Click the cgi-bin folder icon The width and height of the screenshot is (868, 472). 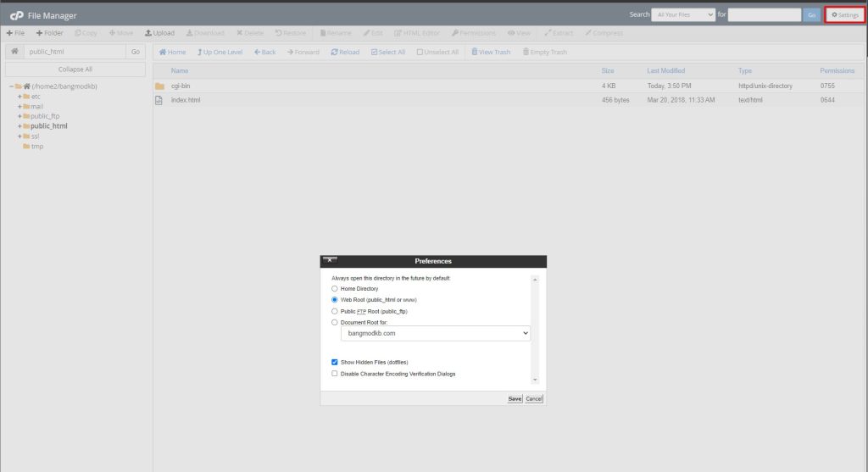159,86
